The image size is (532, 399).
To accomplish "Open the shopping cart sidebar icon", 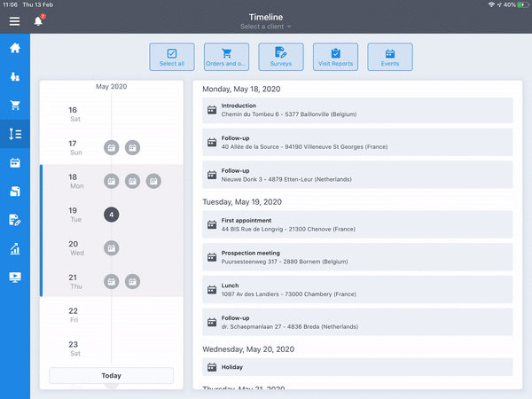I will [x=15, y=106].
